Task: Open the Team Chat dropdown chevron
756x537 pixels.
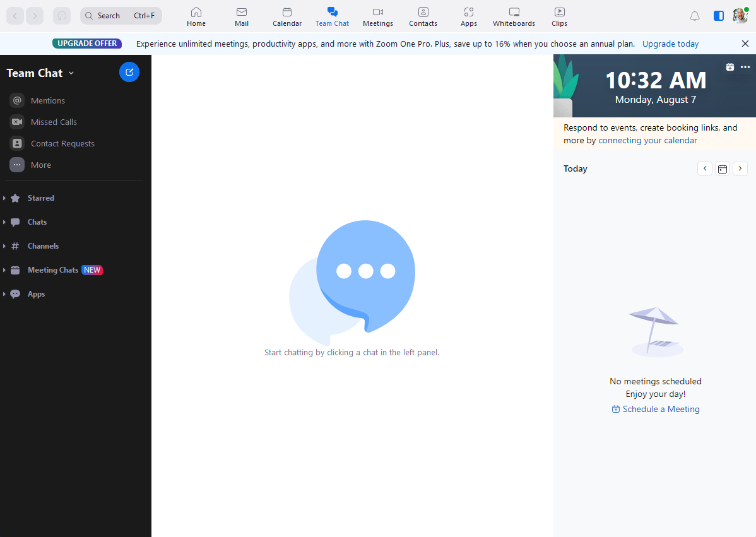Action: 71,73
